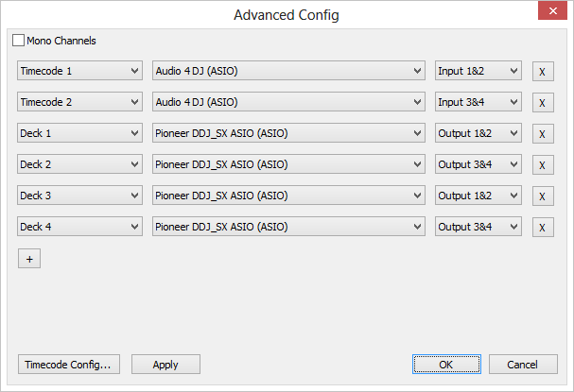
Task: Enable the Mono Channels checkbox
Action: (x=19, y=41)
